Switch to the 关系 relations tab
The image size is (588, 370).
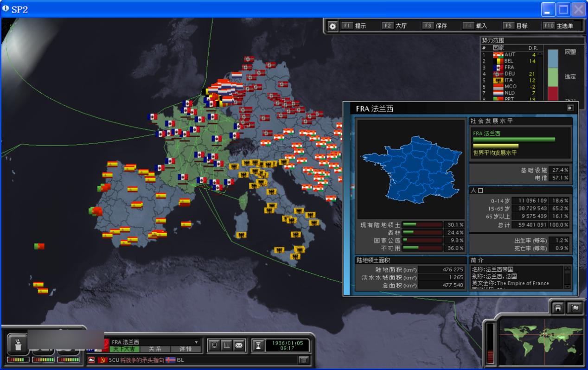[x=155, y=349]
